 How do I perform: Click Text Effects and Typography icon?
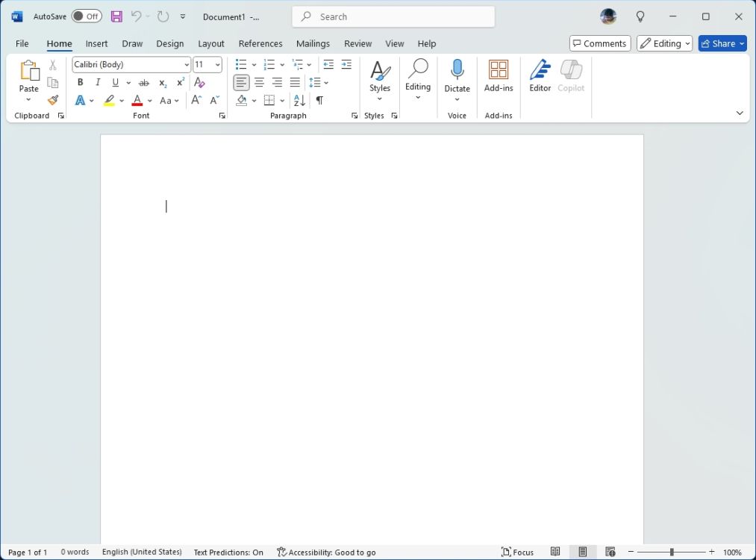coord(80,100)
